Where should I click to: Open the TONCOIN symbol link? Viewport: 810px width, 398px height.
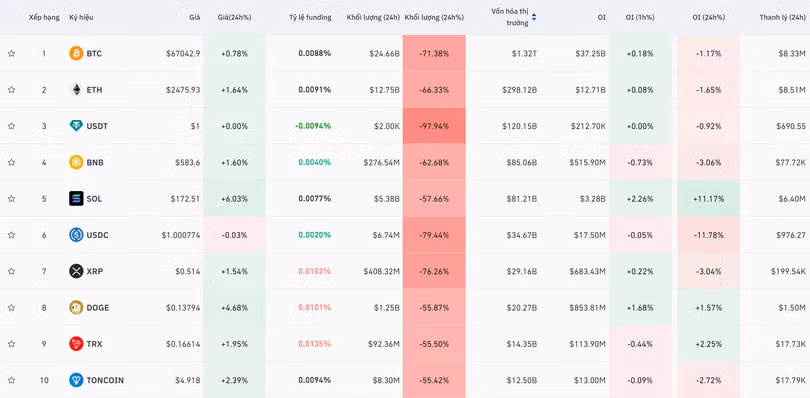click(105, 380)
